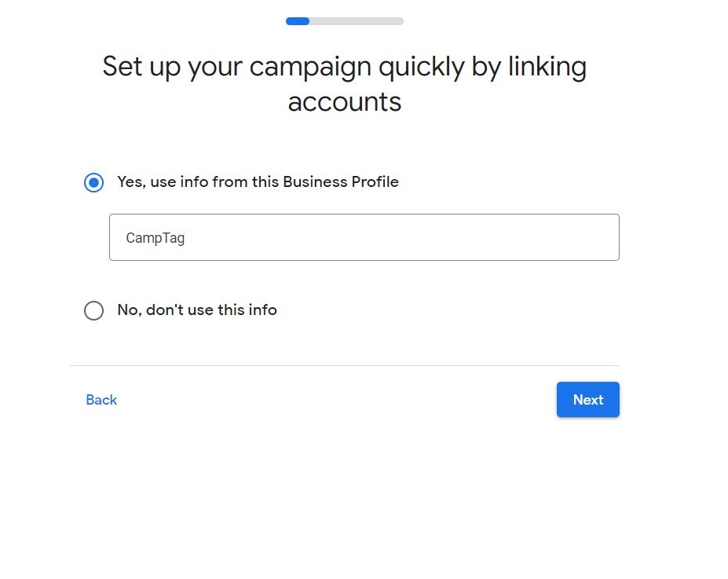Return to the previous campaign step

(x=101, y=399)
